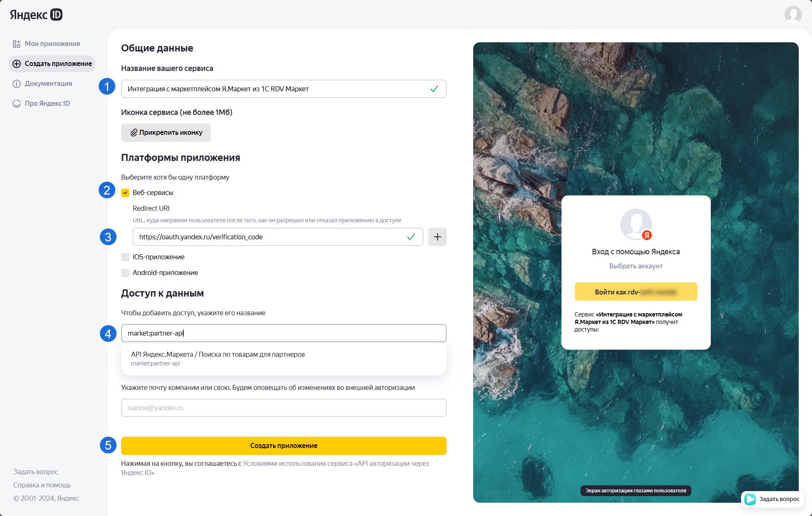The width and height of the screenshot is (812, 516).
Task: Click the Яндекс ID logo
Action: coord(36,15)
